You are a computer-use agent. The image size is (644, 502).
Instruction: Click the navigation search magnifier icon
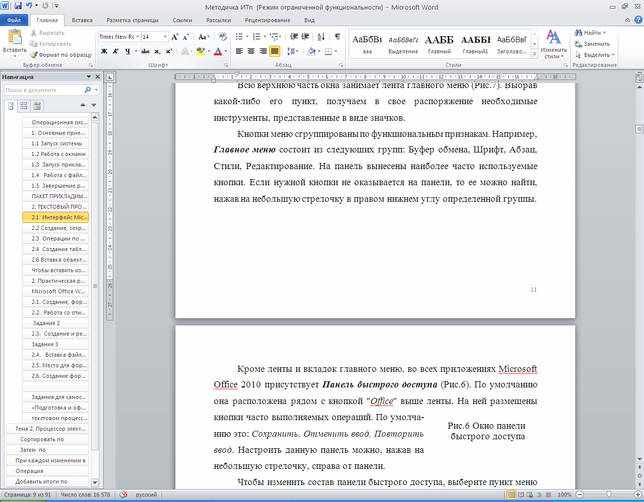[87, 90]
